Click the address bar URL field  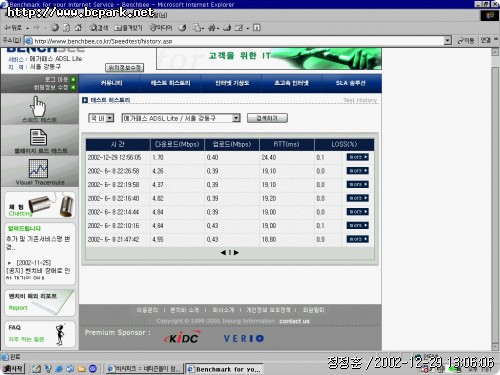coord(233,41)
